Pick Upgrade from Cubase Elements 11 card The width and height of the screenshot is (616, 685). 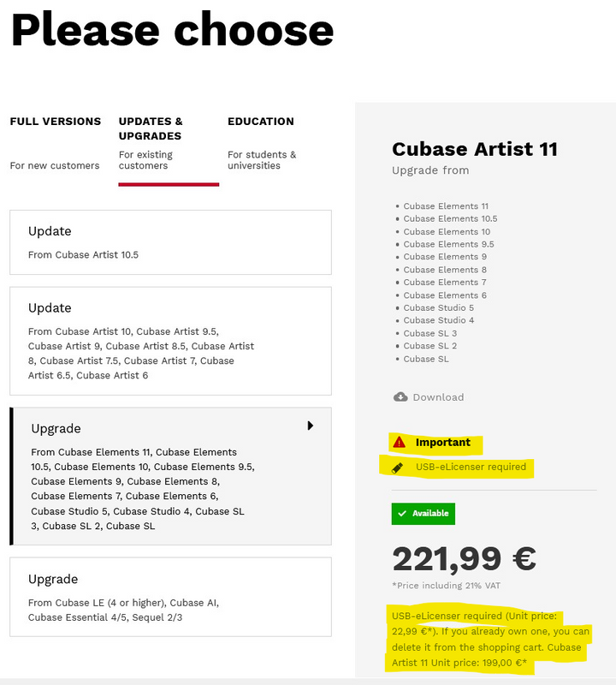click(170, 476)
